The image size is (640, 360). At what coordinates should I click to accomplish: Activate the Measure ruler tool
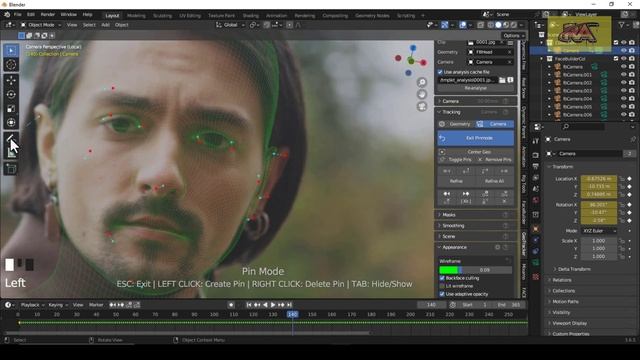tap(11, 153)
